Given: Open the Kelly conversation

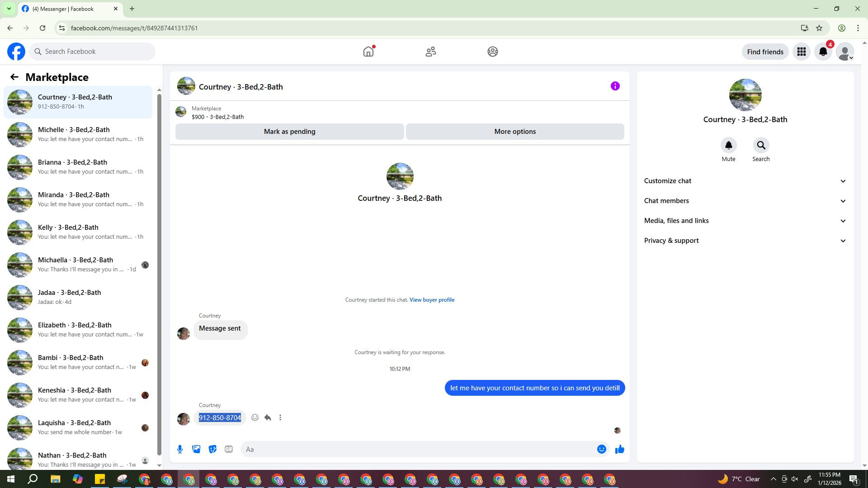Looking at the screenshot, I should [78, 232].
